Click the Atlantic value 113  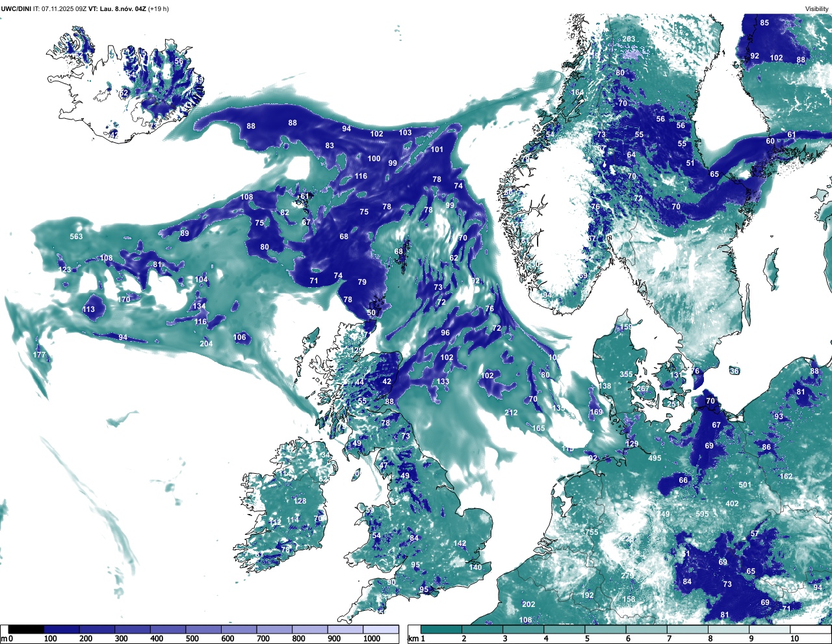pyautogui.click(x=88, y=309)
